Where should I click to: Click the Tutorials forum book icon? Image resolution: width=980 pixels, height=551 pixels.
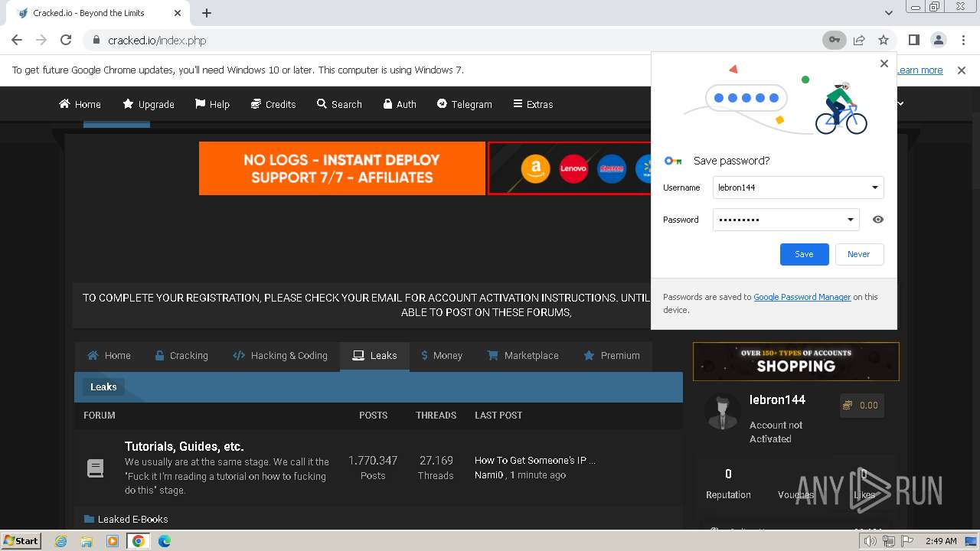coord(96,468)
